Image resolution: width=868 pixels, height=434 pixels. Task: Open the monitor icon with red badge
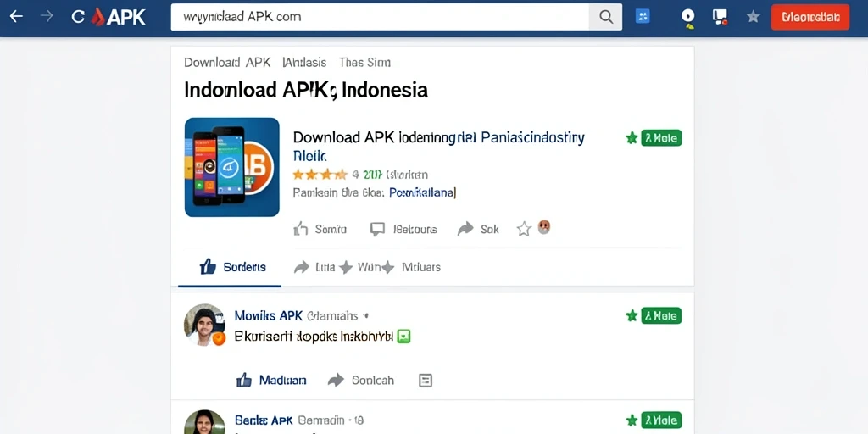click(x=721, y=17)
